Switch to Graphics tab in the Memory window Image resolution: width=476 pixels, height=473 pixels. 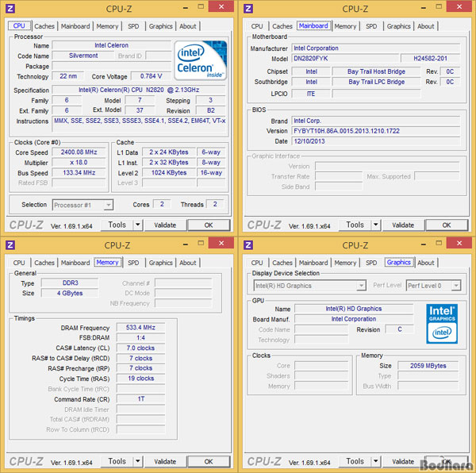point(160,263)
